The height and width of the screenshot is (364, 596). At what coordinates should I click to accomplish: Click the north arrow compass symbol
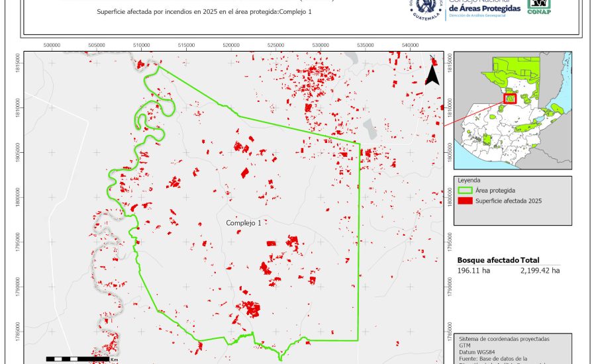pos(432,74)
